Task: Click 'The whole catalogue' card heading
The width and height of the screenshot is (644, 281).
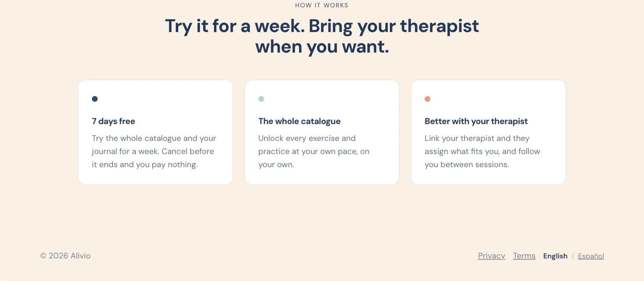Action: tap(299, 121)
